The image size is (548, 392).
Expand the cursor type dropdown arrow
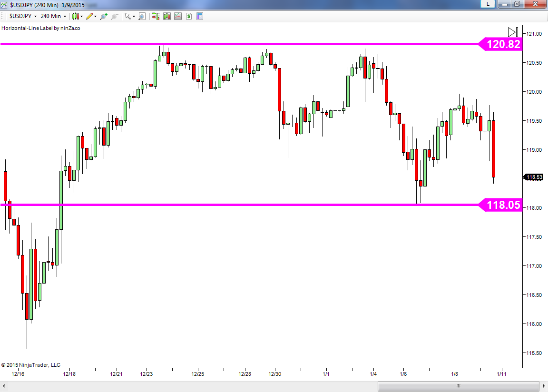pyautogui.click(x=134, y=16)
